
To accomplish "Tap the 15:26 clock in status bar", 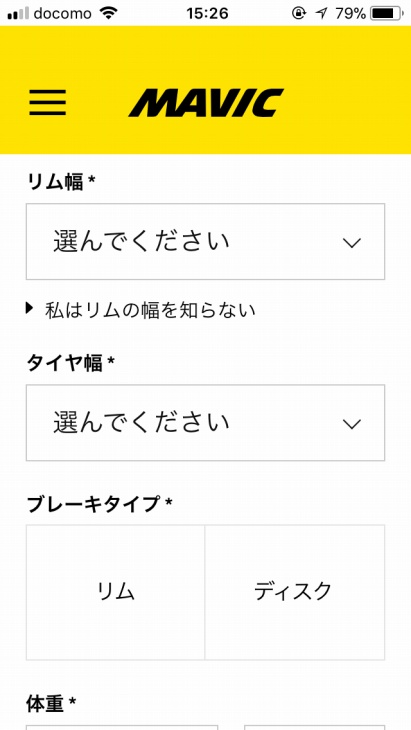I will pos(207,14).
